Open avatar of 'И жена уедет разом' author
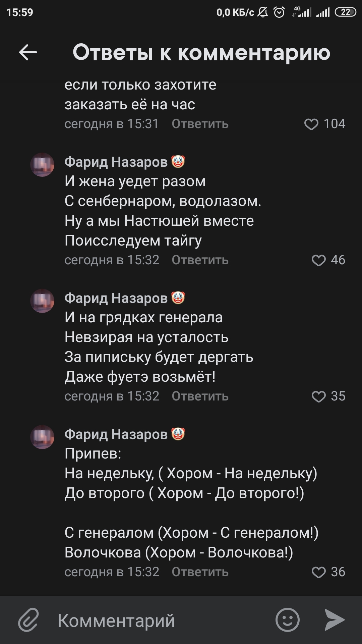 click(x=42, y=165)
